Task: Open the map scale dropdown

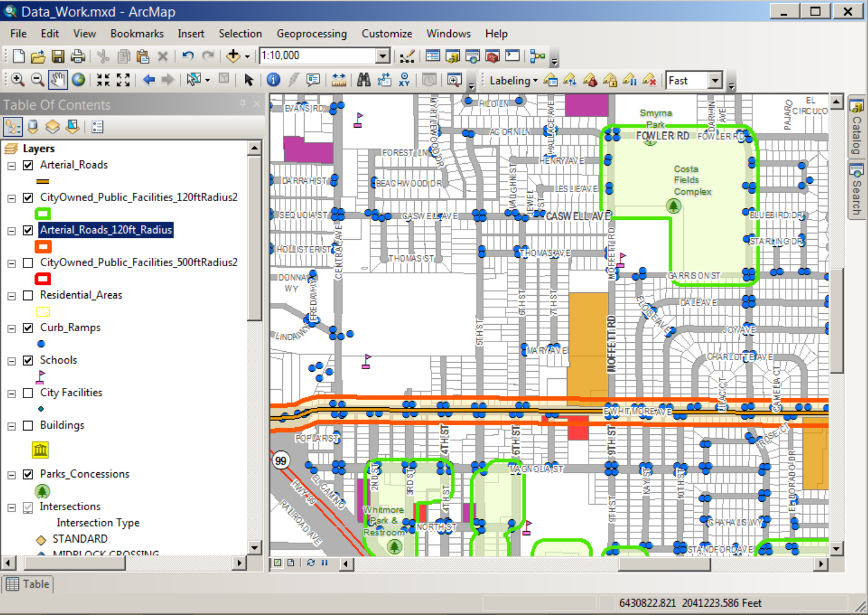Action: click(x=383, y=55)
